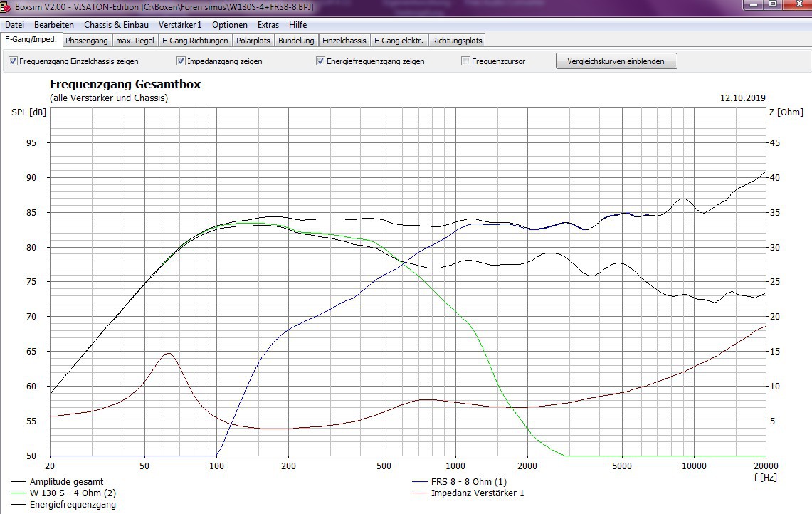Click the Amplitude gesamt legend entry

[66, 482]
